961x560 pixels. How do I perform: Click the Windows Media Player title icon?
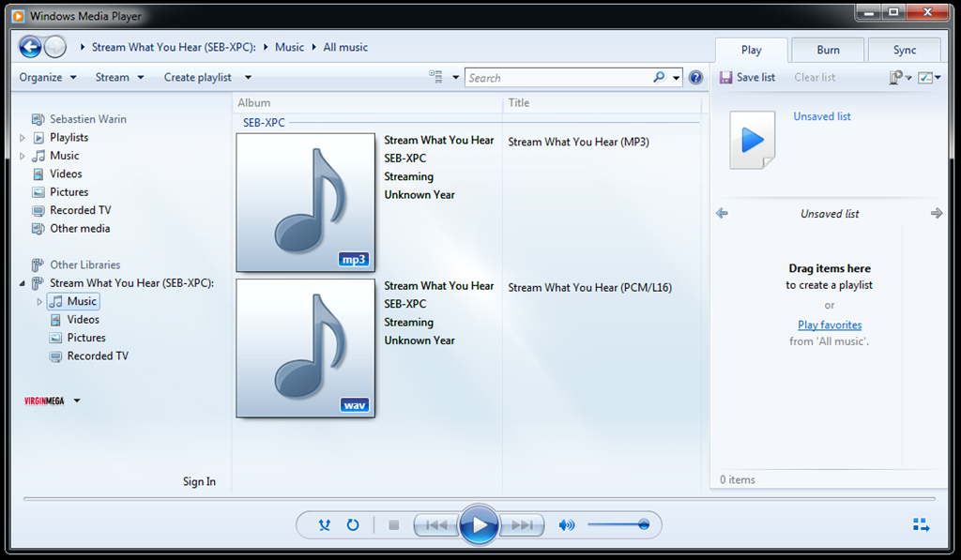(18, 16)
